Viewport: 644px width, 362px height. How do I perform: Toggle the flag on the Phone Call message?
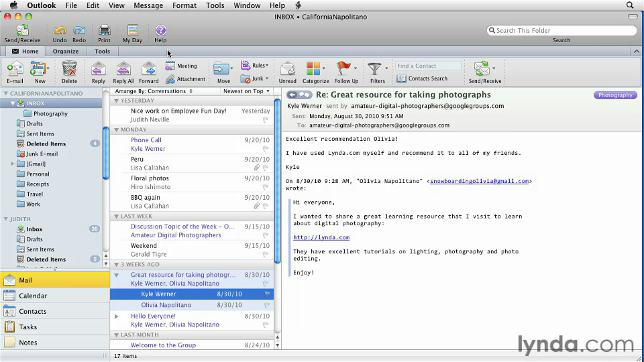tap(266, 149)
